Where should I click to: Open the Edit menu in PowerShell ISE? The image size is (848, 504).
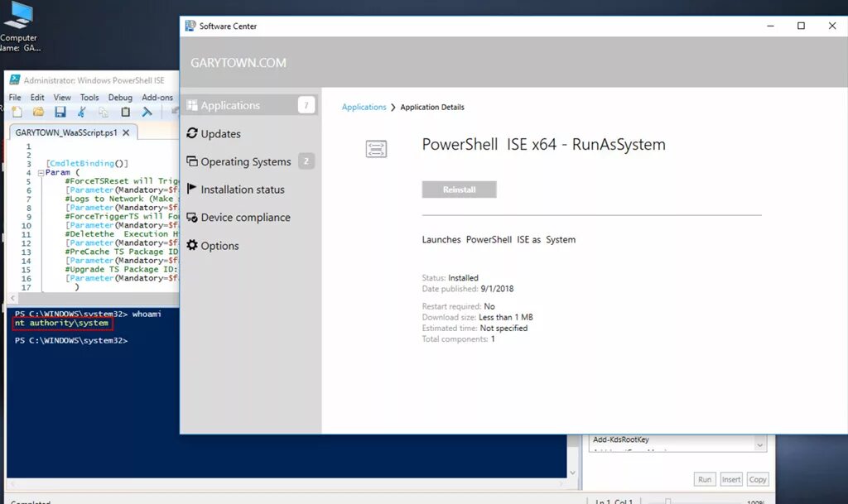coord(37,97)
